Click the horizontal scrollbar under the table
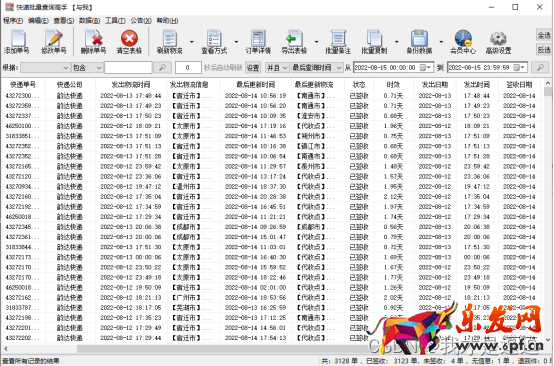The width and height of the screenshot is (554, 366). coord(274,349)
